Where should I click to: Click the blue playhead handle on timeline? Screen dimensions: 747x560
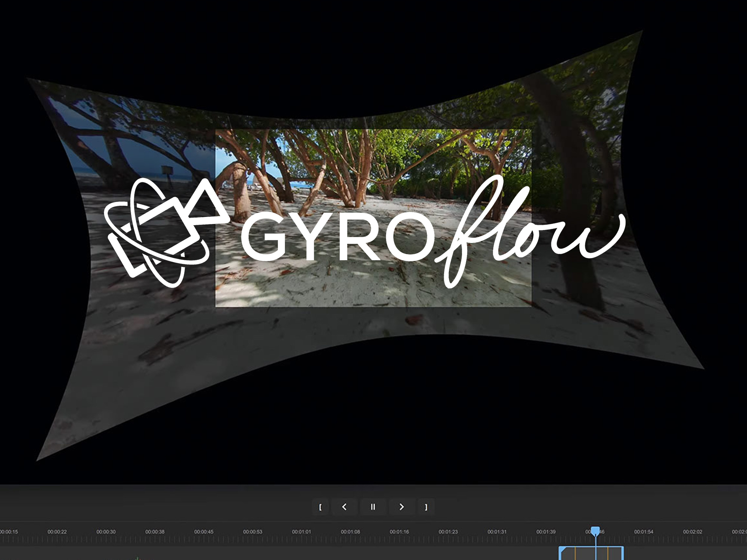pyautogui.click(x=595, y=531)
